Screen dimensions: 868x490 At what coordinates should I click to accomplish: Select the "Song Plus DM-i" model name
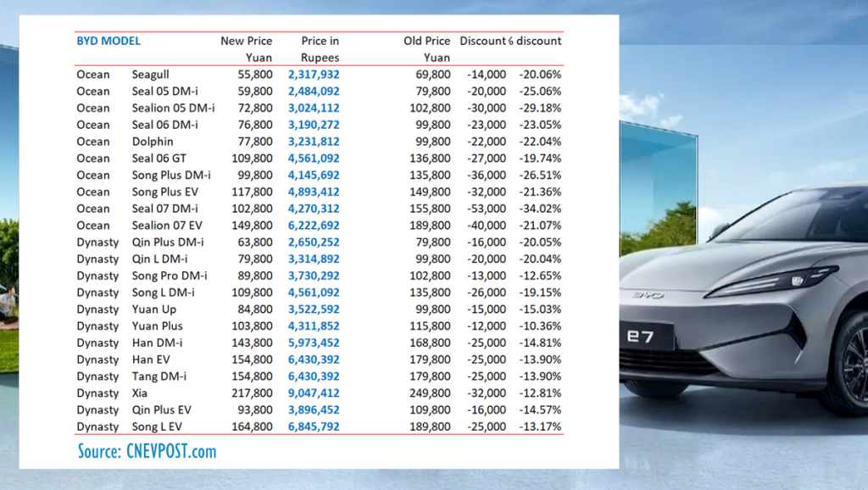click(x=171, y=175)
